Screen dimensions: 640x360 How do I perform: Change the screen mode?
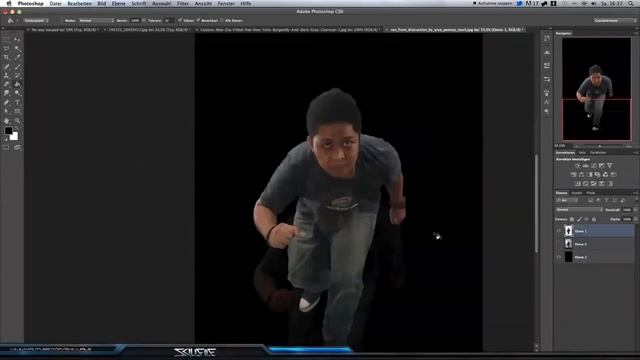click(x=17, y=148)
